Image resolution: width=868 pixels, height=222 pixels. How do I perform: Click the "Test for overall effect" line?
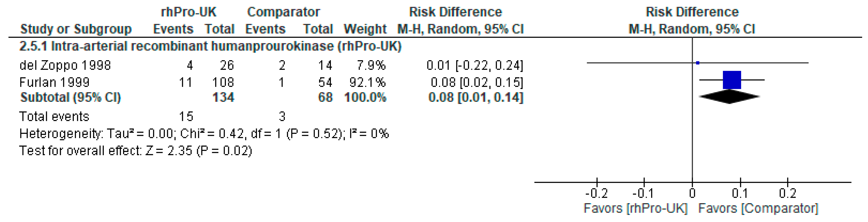135,151
